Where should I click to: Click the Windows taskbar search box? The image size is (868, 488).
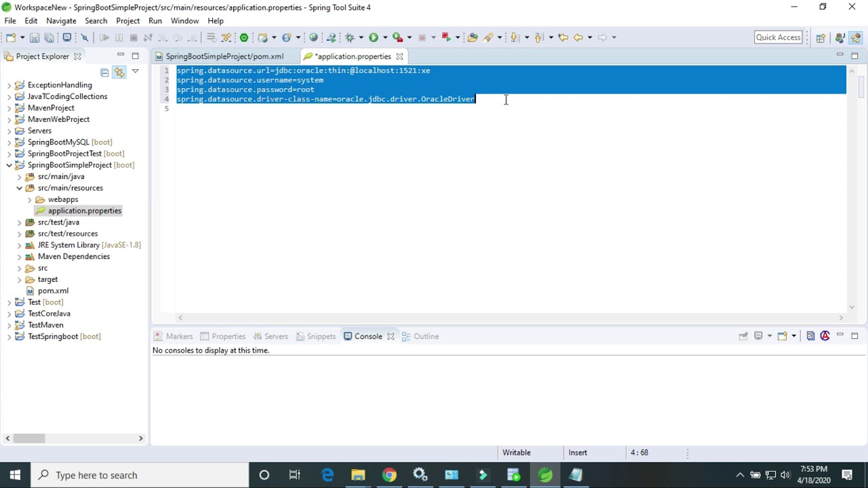click(x=140, y=475)
